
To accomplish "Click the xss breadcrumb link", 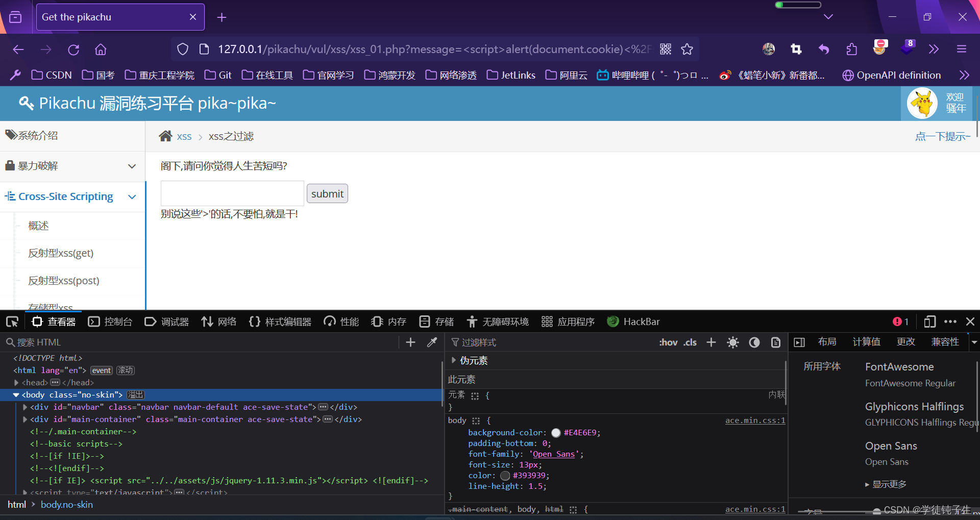I will (184, 136).
